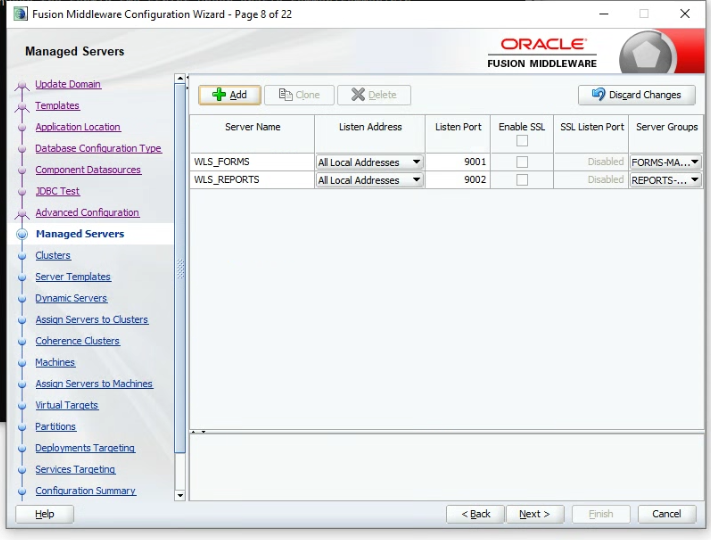Select the Managed Servers step
711x540 pixels.
pyautogui.click(x=80, y=234)
